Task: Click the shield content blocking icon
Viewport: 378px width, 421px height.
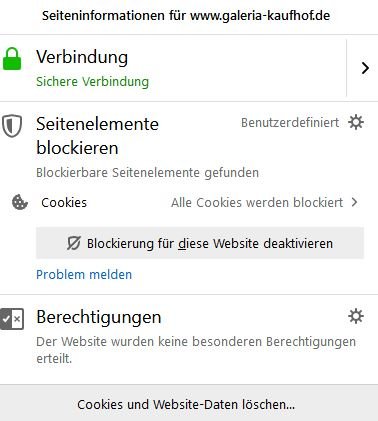Action: pos(12,126)
